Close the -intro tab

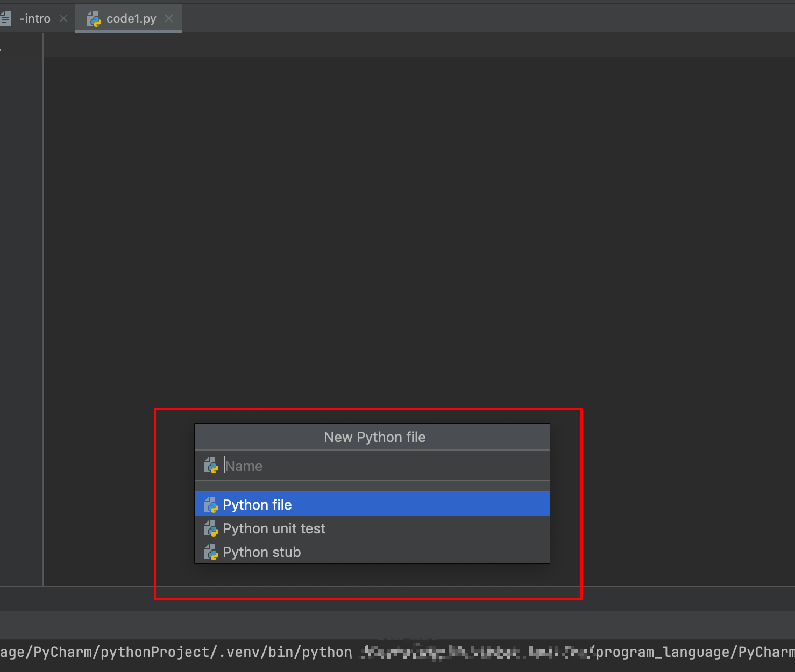click(x=63, y=18)
